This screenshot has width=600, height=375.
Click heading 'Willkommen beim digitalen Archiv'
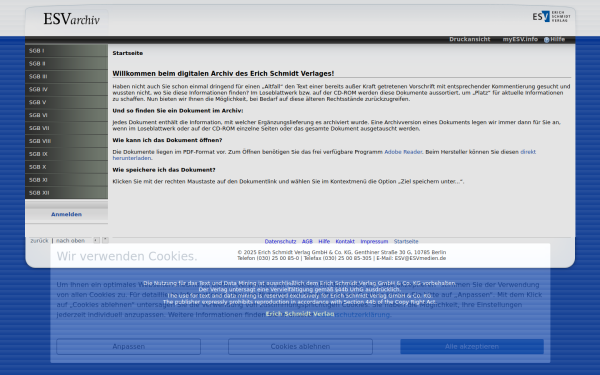223,73
